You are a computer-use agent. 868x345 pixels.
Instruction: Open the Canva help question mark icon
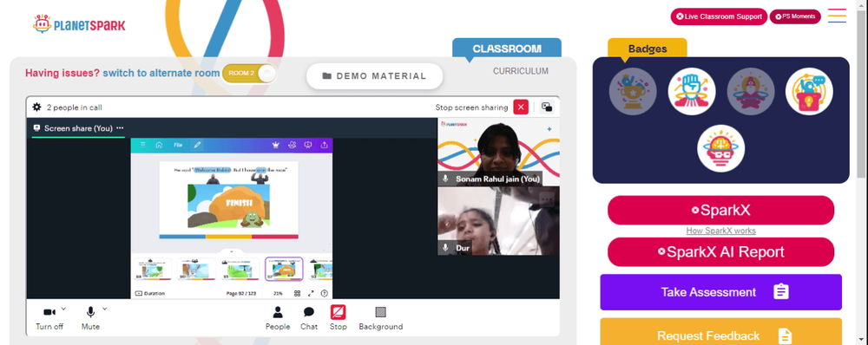tap(325, 294)
